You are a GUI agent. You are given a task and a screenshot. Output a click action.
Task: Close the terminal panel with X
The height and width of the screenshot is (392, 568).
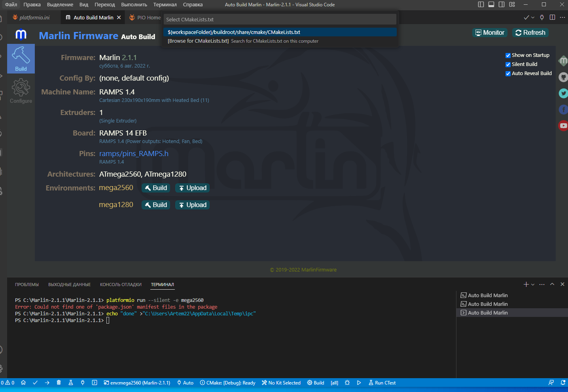click(x=562, y=284)
